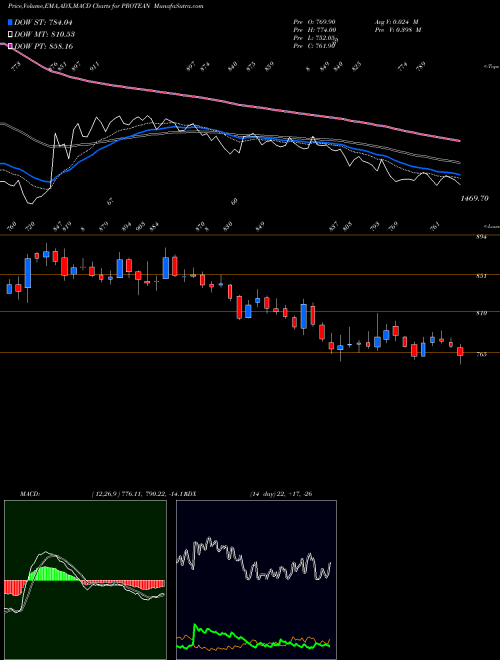Click the '789' top price label
Screen dimensions: 500x660
click(x=420, y=66)
